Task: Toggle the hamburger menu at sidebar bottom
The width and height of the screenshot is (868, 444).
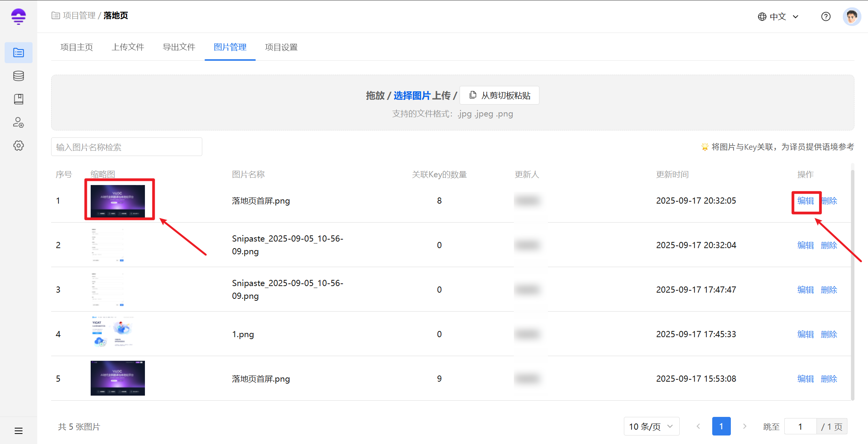Action: click(18, 430)
